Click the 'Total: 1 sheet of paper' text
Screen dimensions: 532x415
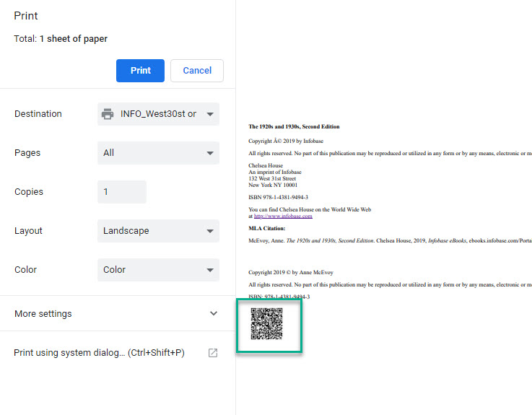pos(61,39)
